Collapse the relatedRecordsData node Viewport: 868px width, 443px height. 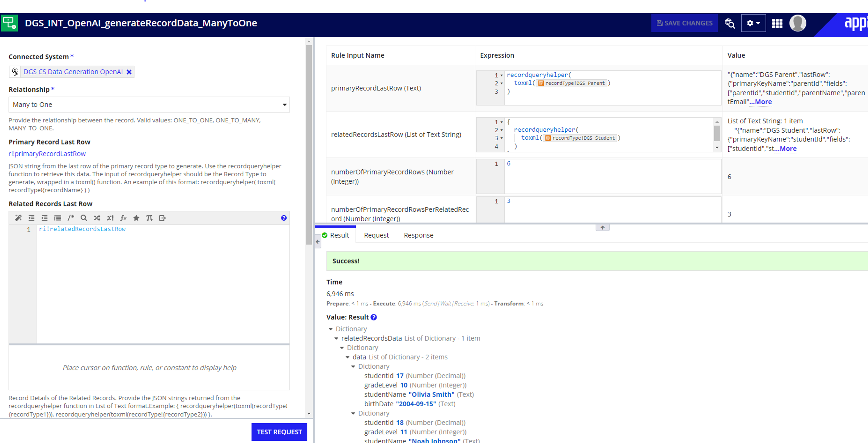(x=336, y=339)
